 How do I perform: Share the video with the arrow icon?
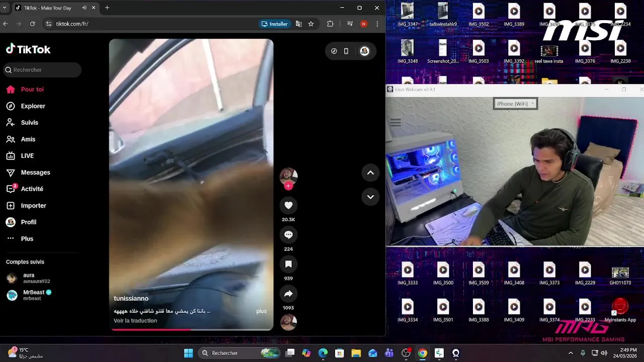tap(288, 294)
